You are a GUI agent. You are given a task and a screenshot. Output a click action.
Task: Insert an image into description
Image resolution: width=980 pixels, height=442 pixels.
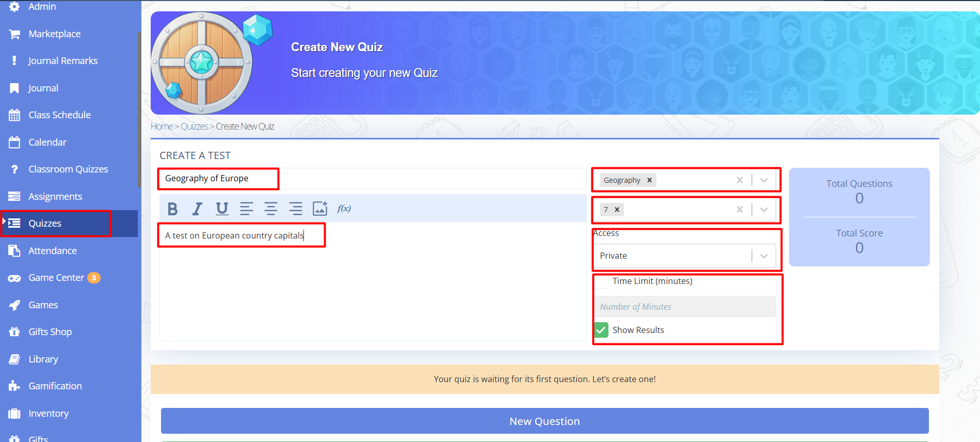(x=320, y=209)
